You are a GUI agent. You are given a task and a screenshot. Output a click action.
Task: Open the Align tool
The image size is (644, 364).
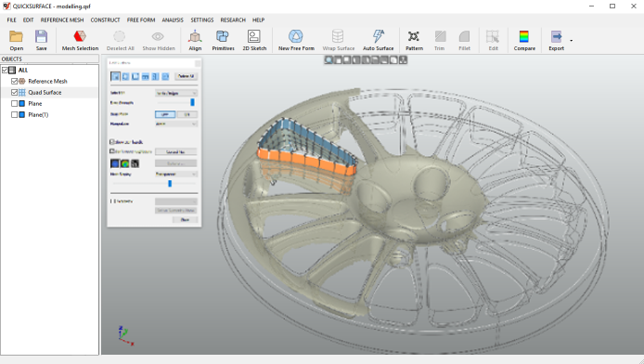[195, 36]
